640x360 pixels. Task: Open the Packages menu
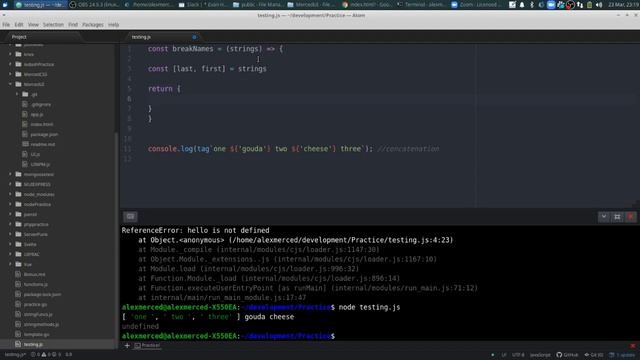click(x=93, y=25)
